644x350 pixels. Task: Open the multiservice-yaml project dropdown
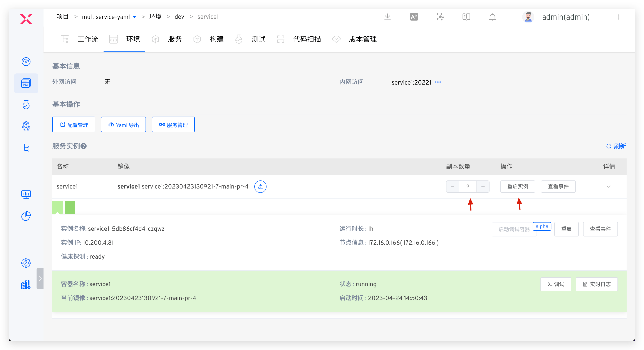[134, 17]
